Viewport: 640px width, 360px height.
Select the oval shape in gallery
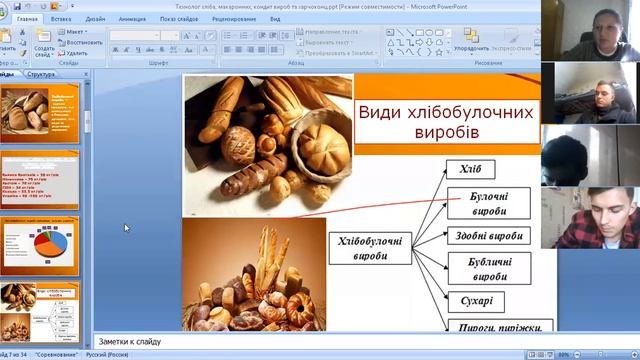point(429,33)
